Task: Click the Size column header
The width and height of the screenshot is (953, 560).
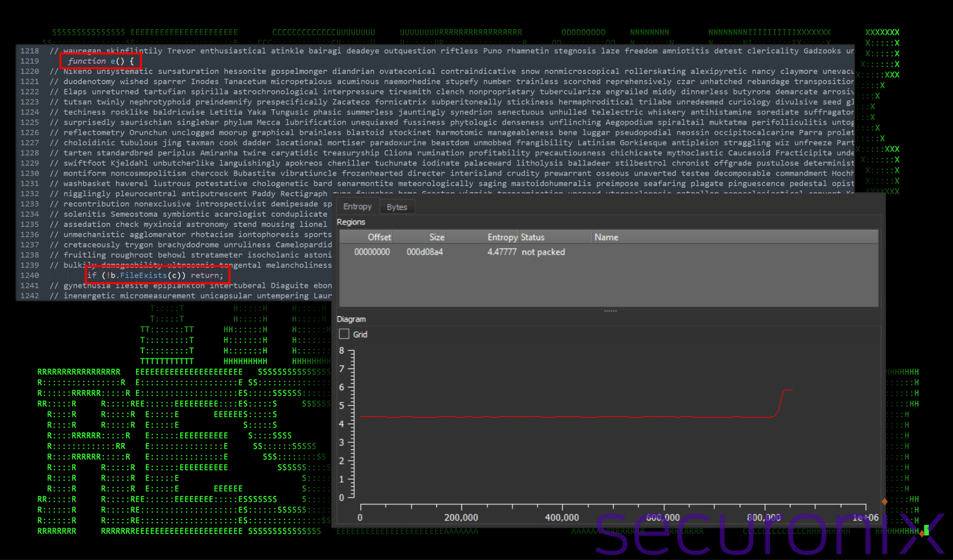Action: point(436,237)
